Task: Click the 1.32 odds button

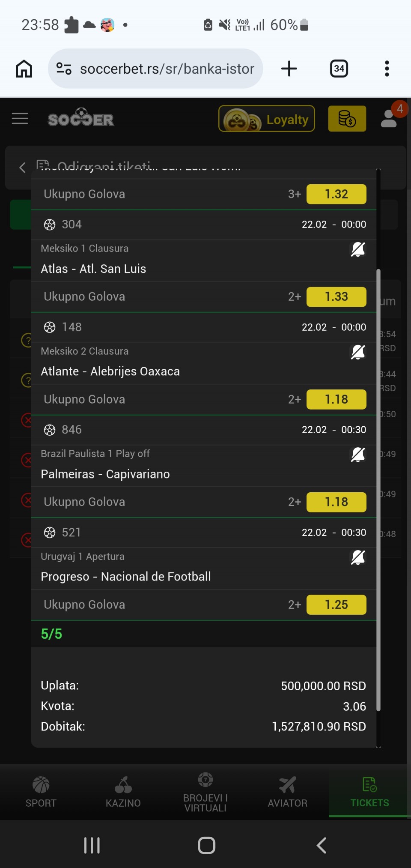Action: point(336,194)
